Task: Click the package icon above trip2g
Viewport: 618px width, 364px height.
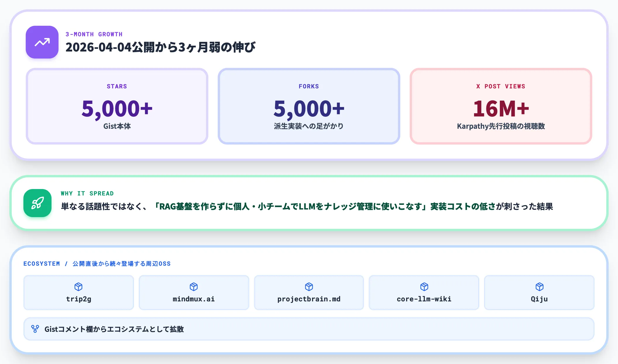Action: 78,287
